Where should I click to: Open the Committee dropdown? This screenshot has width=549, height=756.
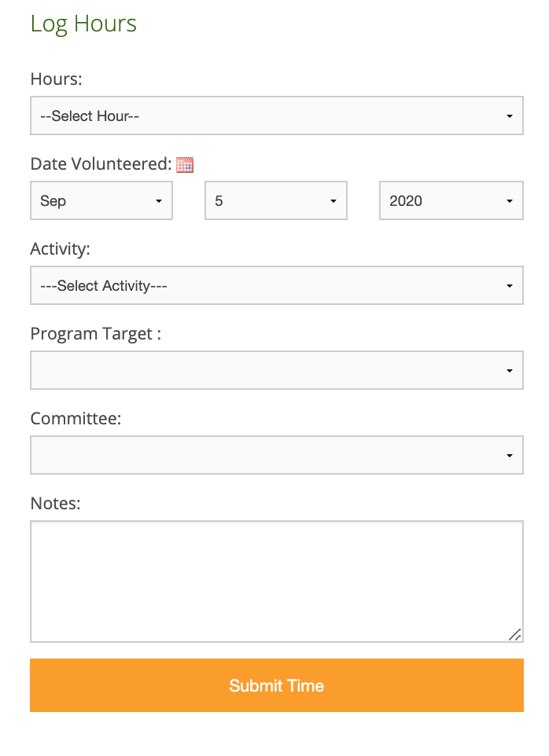(276, 455)
